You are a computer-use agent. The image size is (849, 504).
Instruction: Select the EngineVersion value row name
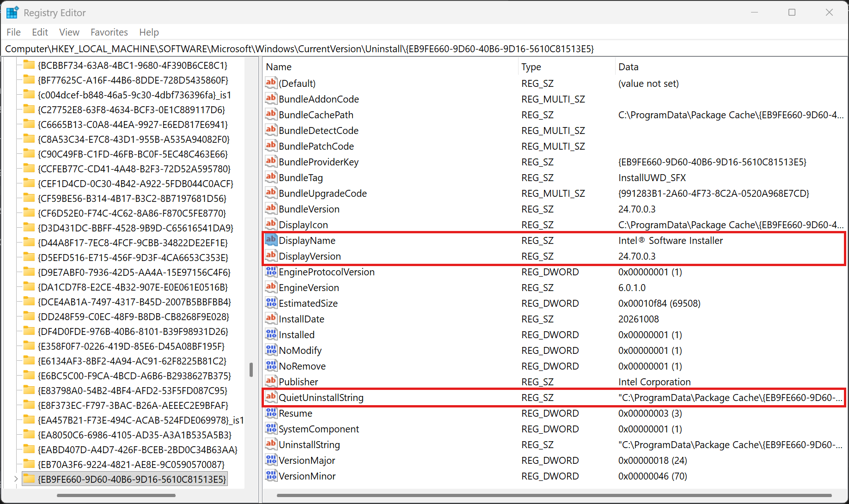309,287
